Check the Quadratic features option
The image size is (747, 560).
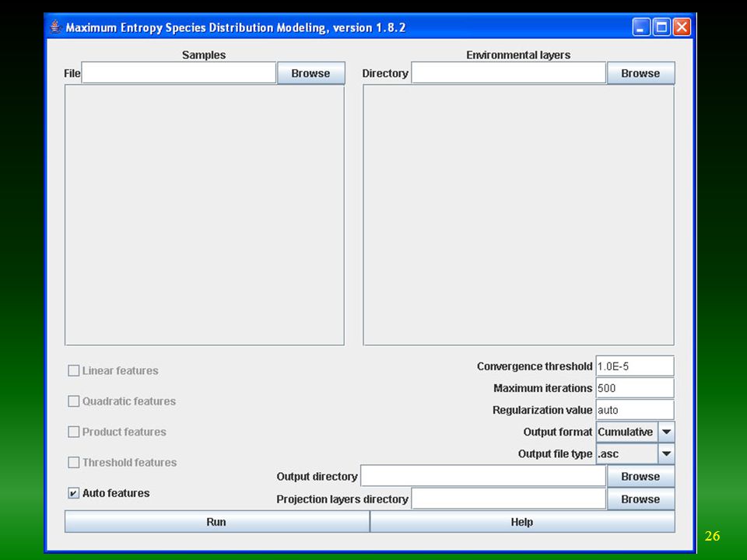tap(73, 401)
